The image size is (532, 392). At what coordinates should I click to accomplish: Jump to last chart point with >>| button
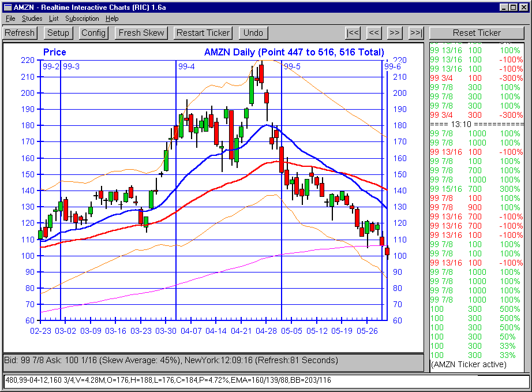click(415, 33)
